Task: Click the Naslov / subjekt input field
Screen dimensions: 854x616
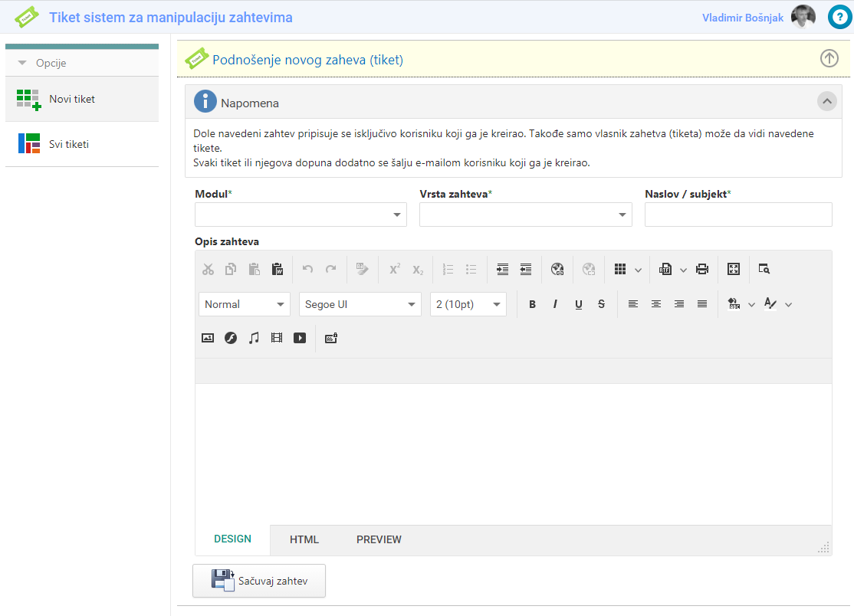Action: (x=737, y=215)
